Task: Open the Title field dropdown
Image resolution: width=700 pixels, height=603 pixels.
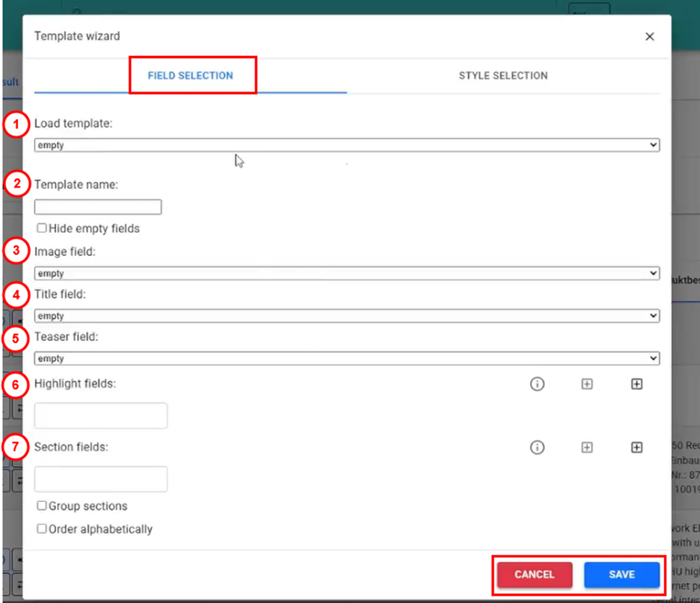Action: click(x=346, y=316)
